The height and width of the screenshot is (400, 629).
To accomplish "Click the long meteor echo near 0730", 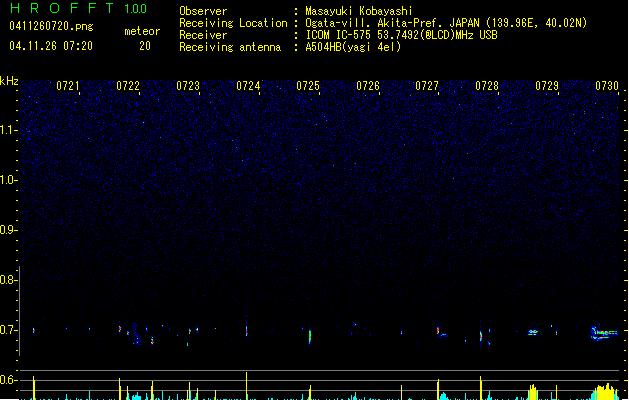I will coord(604,333).
